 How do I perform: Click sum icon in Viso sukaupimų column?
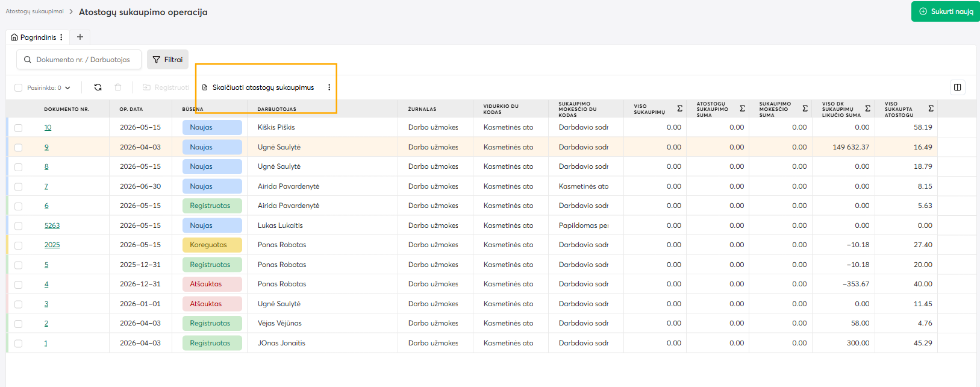(x=679, y=109)
